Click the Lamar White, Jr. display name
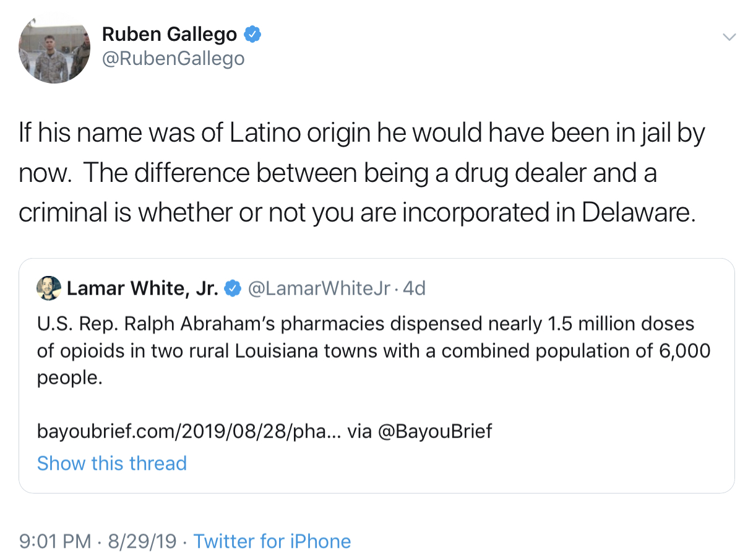Image resolution: width=740 pixels, height=560 pixels. point(142,288)
